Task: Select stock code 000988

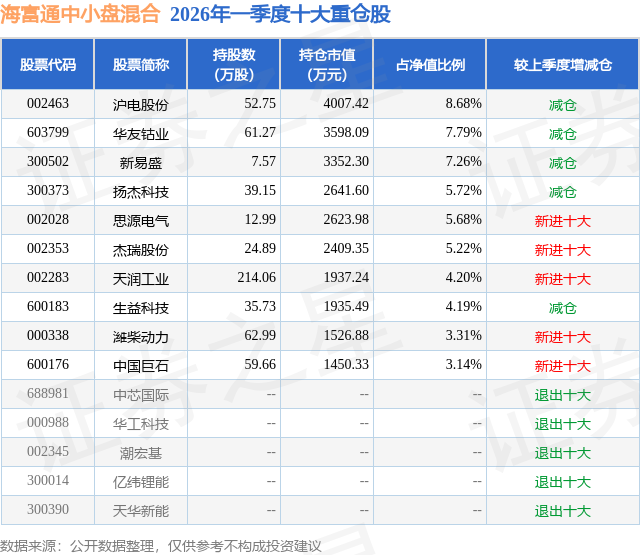Action: tap(48, 422)
